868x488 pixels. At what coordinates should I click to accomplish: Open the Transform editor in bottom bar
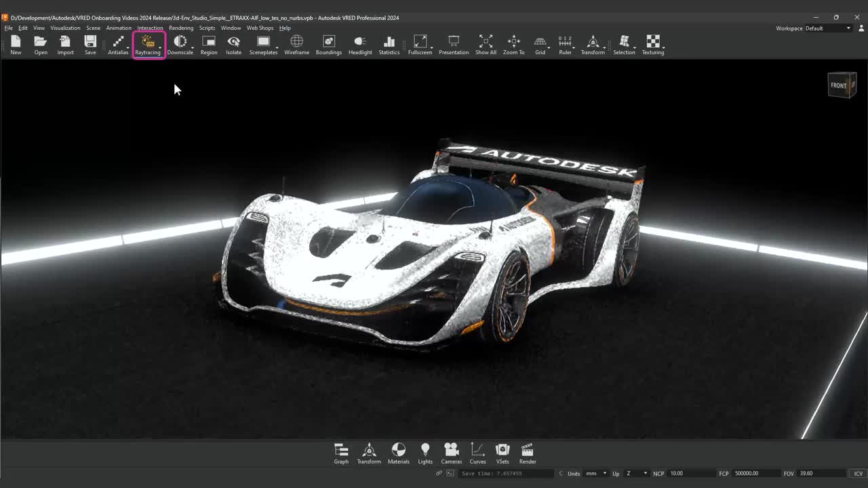pyautogui.click(x=369, y=453)
